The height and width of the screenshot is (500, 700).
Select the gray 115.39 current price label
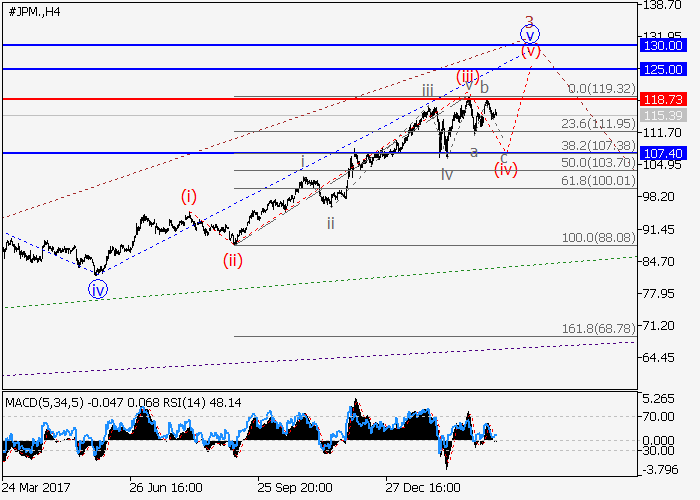(663, 115)
